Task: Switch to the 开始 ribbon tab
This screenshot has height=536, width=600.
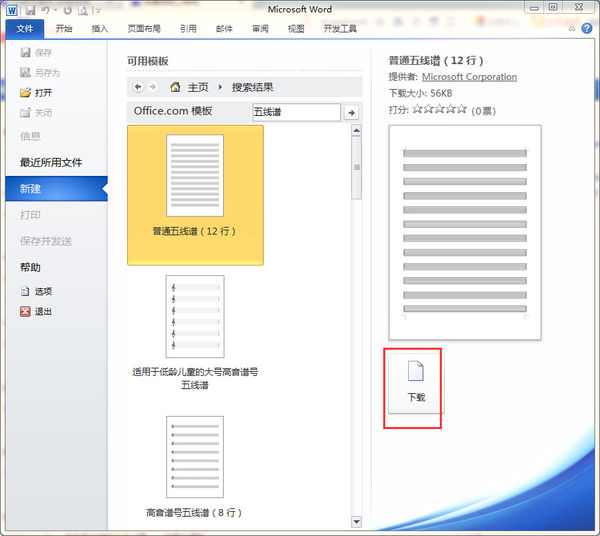Action: coord(64,29)
